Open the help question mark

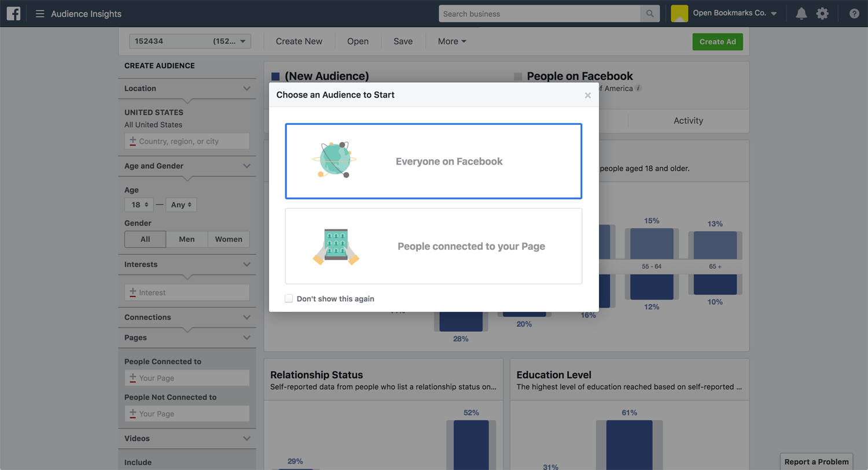[854, 13]
